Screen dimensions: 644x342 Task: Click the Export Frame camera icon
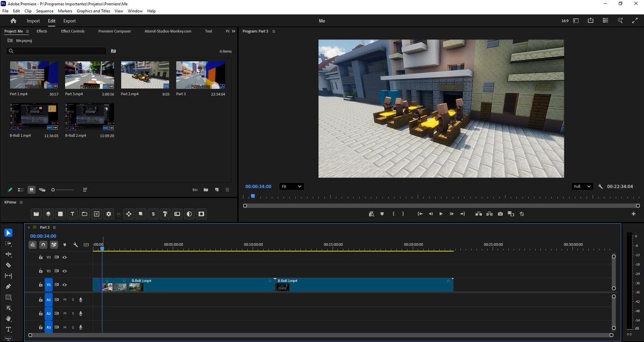500,214
